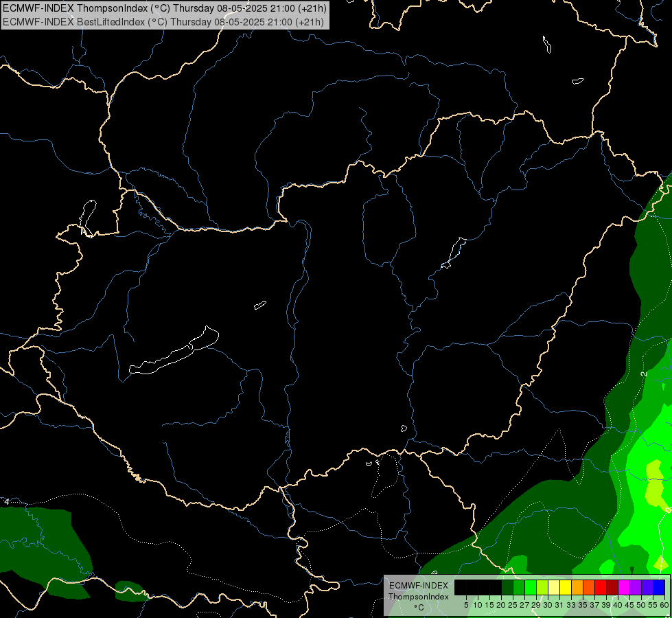Click the '°C' unit label in legend
The width and height of the screenshot is (672, 618).
419,607
